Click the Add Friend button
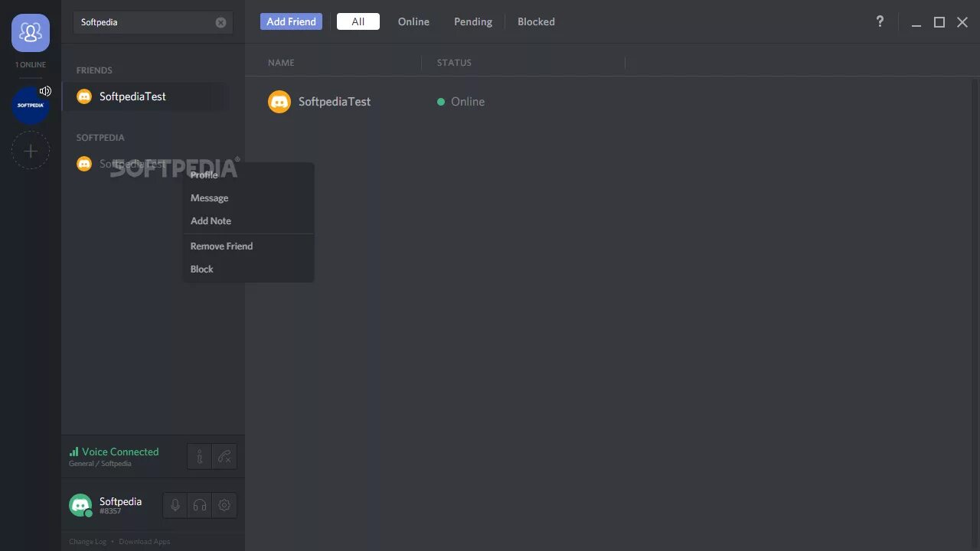Viewport: 980px width, 551px height. (291, 21)
